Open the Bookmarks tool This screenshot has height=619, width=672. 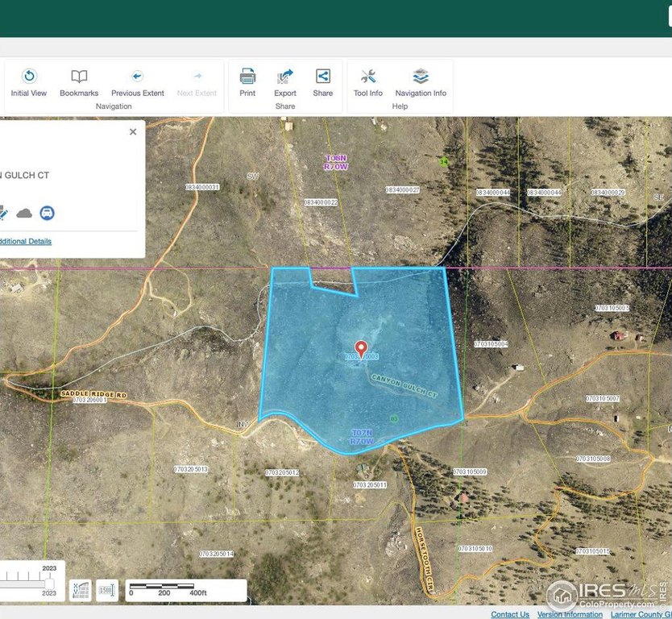coord(79,77)
